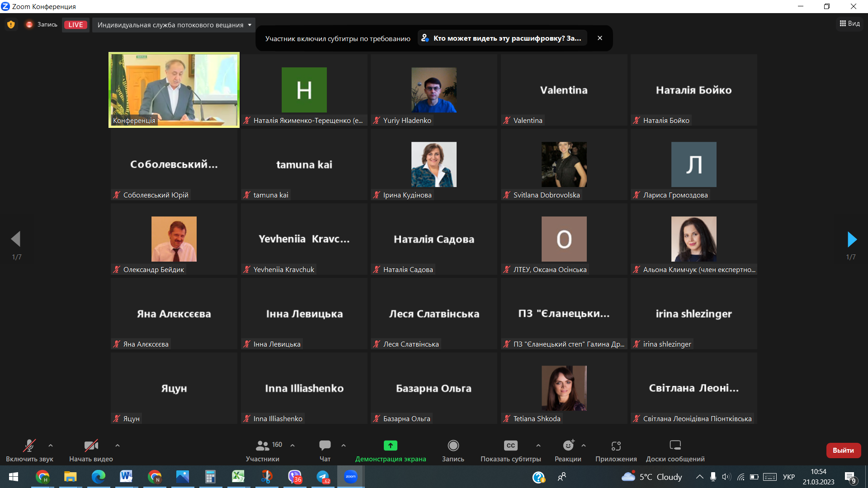Expand audio options arrow beside microphone
Viewport: 868px width, 488px height.
pos(51,446)
